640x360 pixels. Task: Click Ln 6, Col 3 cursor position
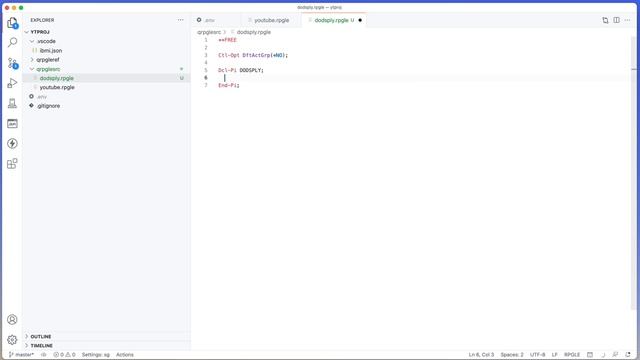coord(481,355)
